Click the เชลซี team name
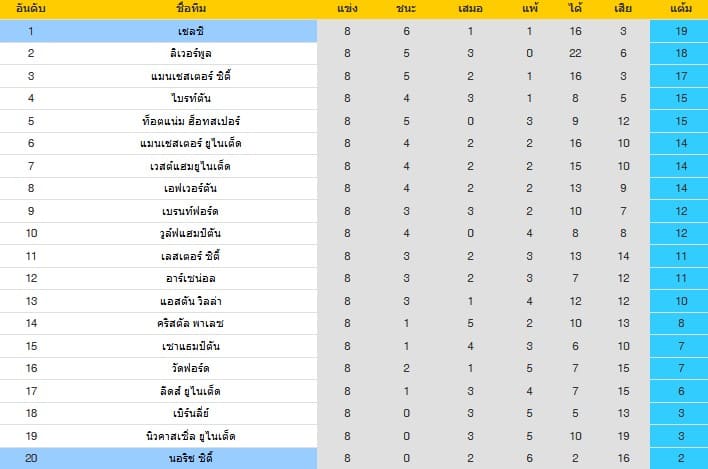 point(190,31)
